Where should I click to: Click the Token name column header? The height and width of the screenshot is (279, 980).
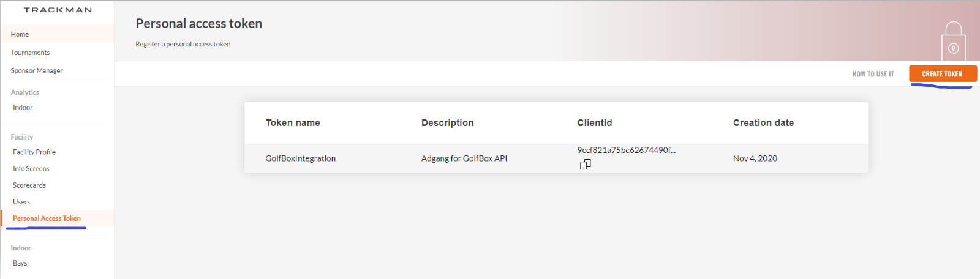[x=293, y=123]
